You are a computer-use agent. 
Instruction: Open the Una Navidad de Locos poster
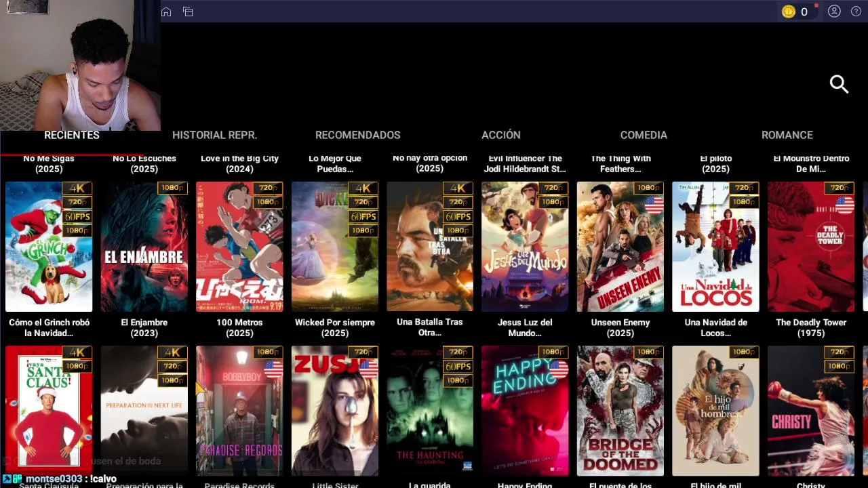pos(715,247)
